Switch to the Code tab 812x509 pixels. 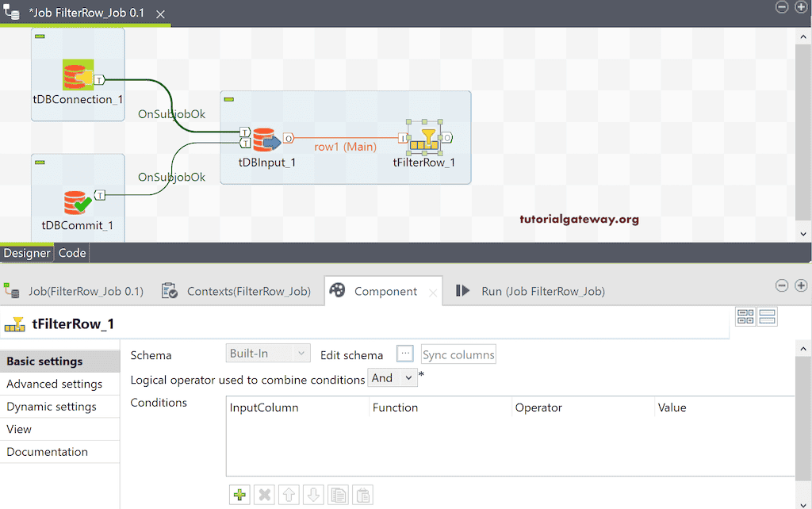click(x=71, y=252)
